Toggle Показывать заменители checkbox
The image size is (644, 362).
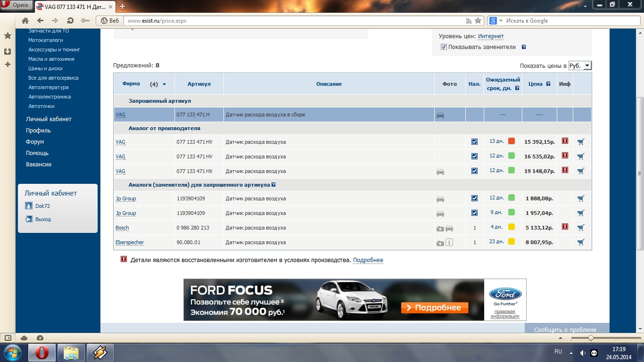click(444, 47)
